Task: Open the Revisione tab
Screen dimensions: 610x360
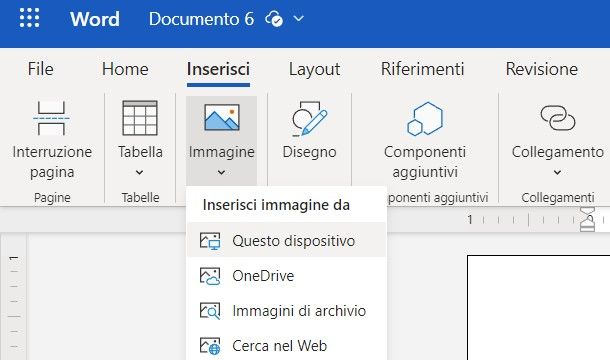Action: pyautogui.click(x=542, y=69)
